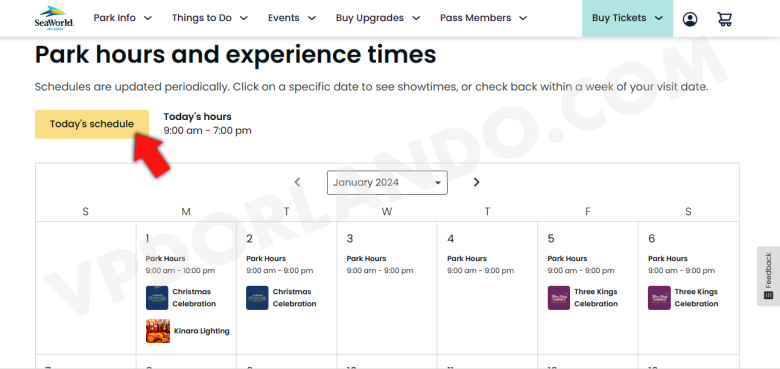This screenshot has width=780, height=369.
Task: Expand the Things to Do menu
Action: click(x=209, y=18)
